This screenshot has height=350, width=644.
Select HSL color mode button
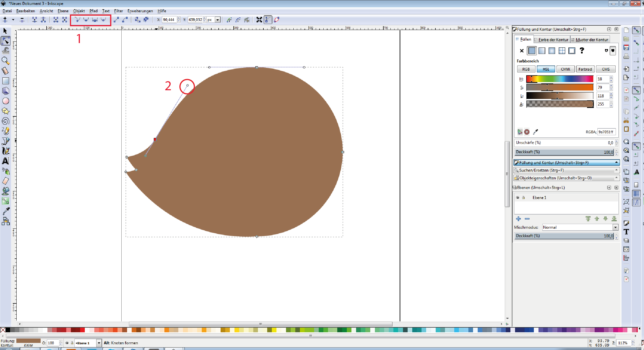tap(546, 69)
